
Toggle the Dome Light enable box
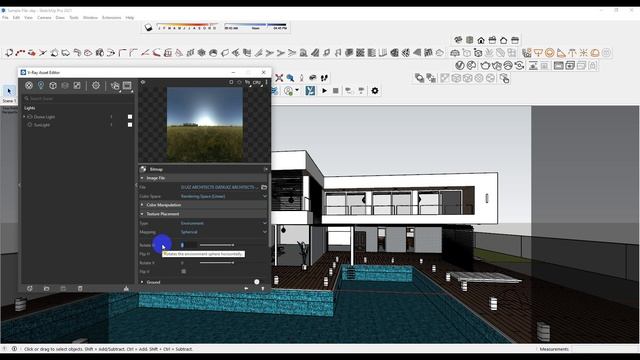(x=130, y=117)
